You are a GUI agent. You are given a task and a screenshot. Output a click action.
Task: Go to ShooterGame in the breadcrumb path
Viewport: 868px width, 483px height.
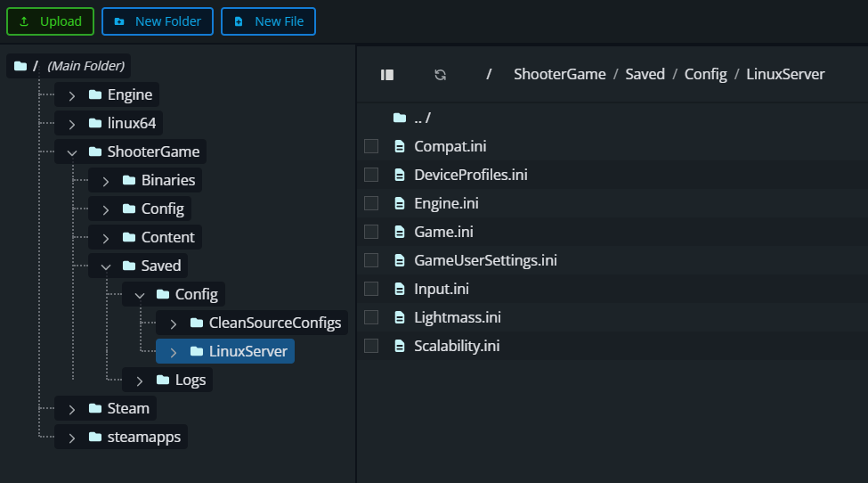(559, 74)
